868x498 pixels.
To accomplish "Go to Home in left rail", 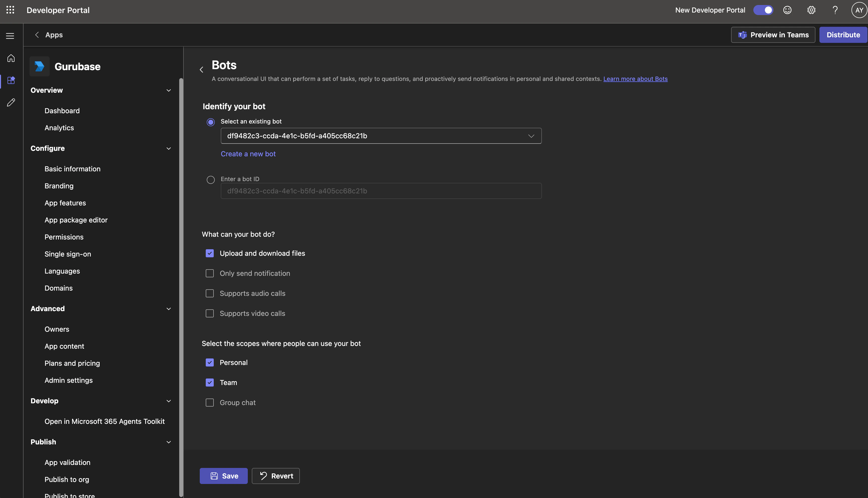I will click(x=11, y=58).
